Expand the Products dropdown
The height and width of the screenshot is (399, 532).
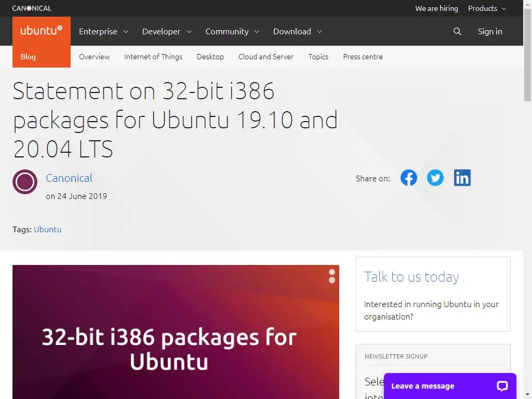click(x=487, y=8)
